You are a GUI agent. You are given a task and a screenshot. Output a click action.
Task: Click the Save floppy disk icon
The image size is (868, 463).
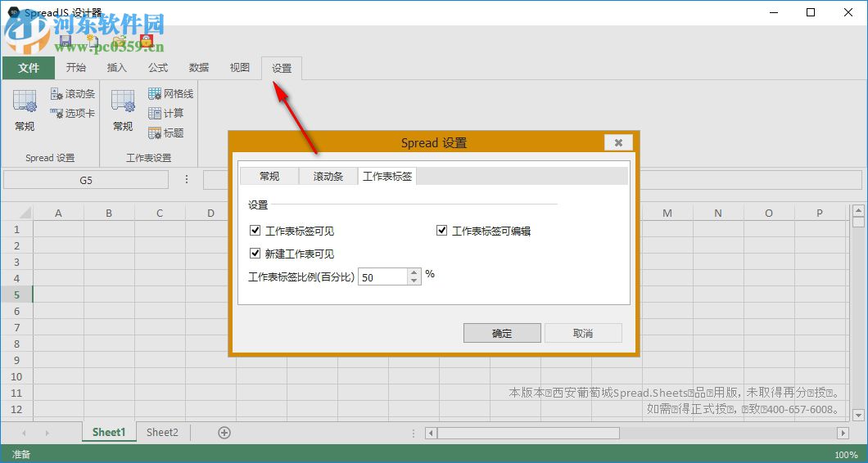[x=66, y=40]
